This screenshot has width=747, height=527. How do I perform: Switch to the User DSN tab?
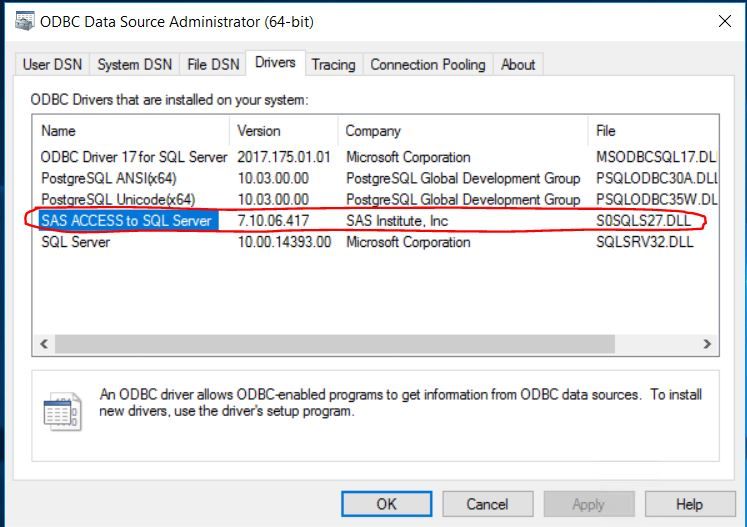(51, 65)
